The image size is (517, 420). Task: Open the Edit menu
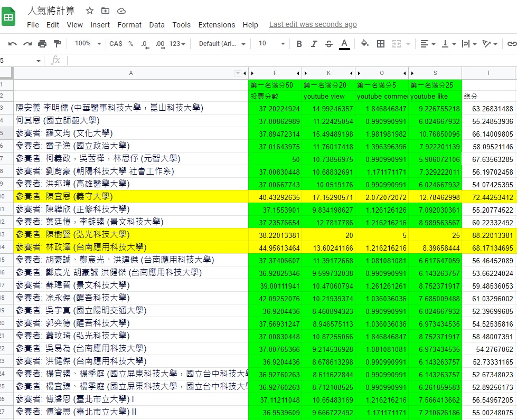[53, 25]
